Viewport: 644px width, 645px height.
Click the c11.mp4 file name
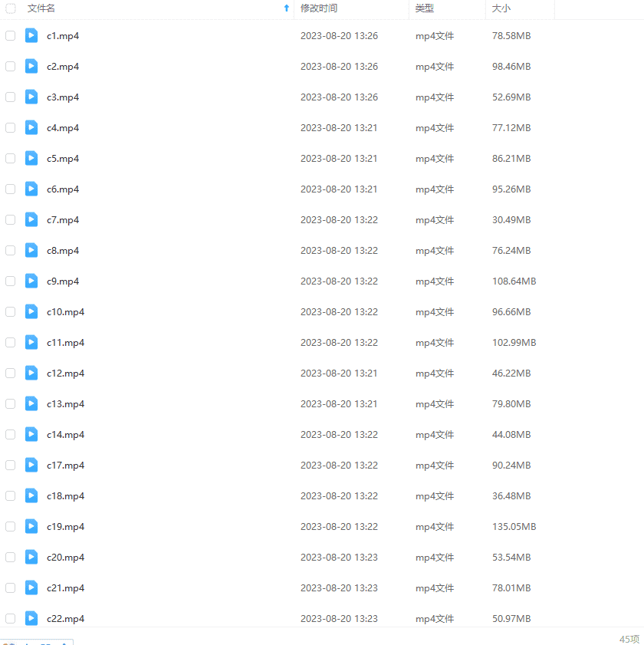point(65,343)
